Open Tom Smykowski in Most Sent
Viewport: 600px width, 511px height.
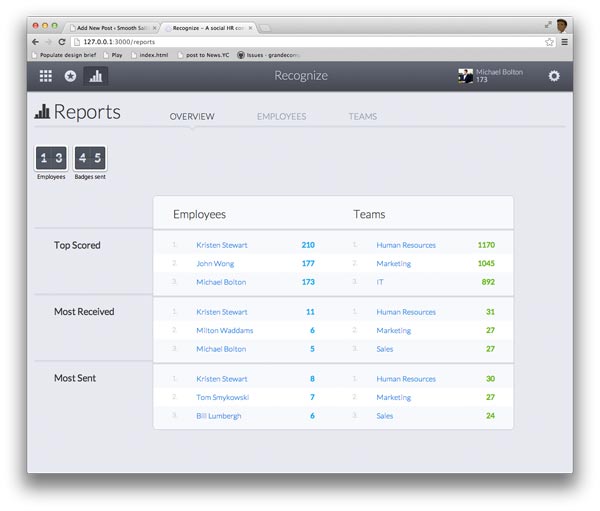[222, 397]
